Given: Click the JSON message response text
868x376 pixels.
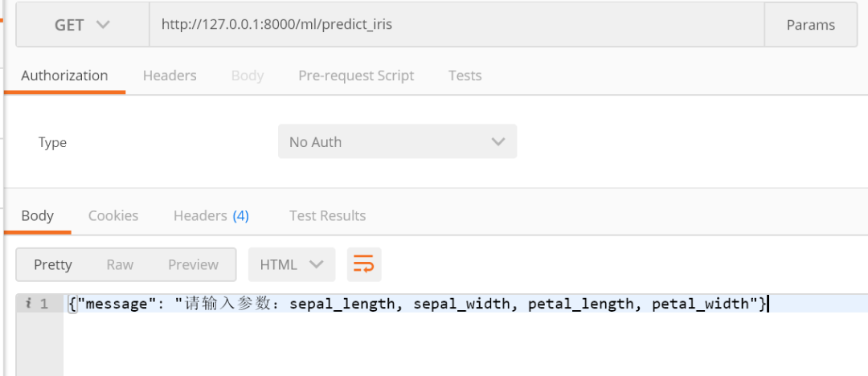Looking at the screenshot, I should (x=418, y=304).
